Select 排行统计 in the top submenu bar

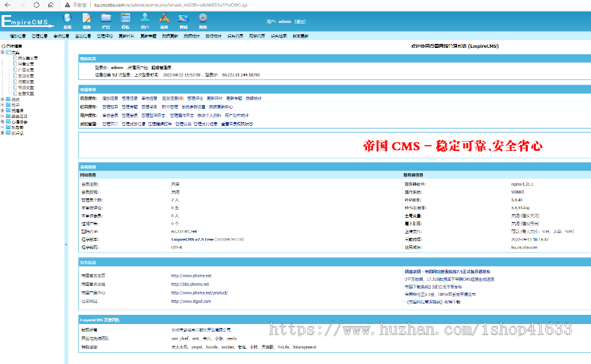coord(213,36)
